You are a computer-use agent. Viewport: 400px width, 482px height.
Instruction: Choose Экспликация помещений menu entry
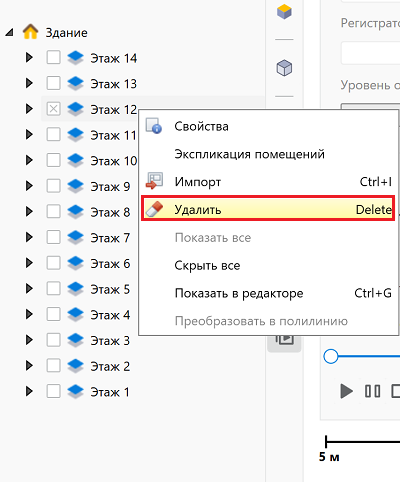pos(268,154)
